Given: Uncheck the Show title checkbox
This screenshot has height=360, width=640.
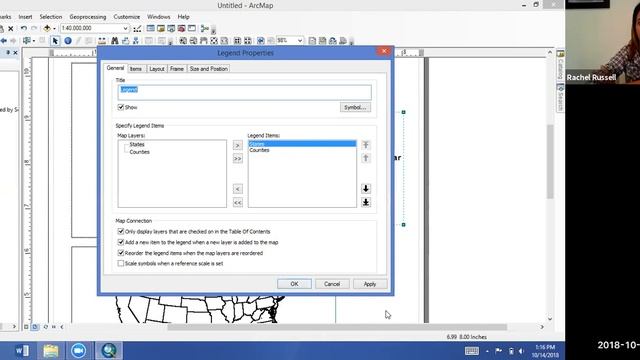Looking at the screenshot, I should [121, 107].
